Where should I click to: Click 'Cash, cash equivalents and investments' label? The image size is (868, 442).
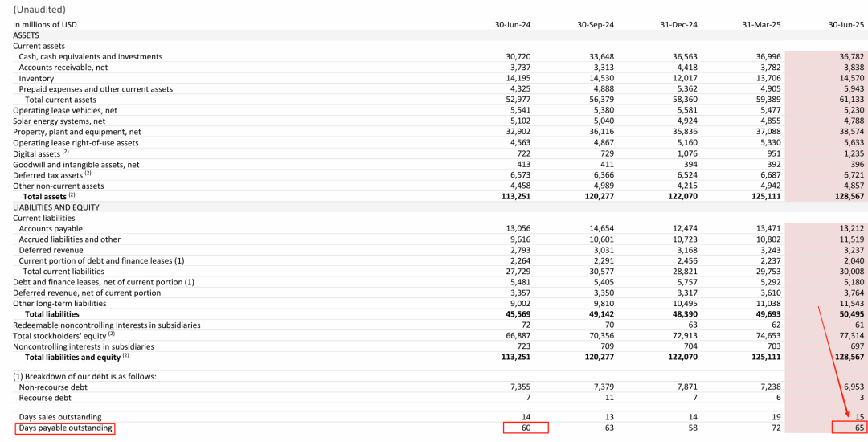[91, 56]
